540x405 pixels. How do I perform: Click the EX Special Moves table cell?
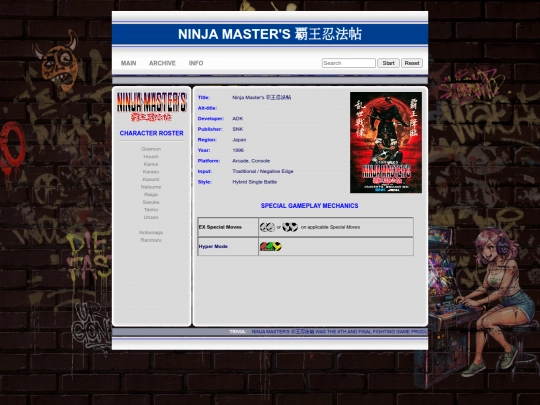228,227
